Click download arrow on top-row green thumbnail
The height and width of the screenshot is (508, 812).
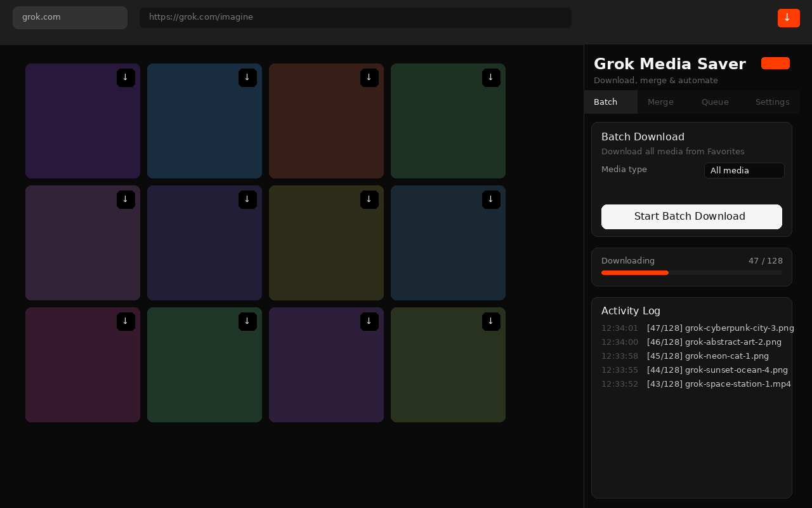tap(491, 77)
